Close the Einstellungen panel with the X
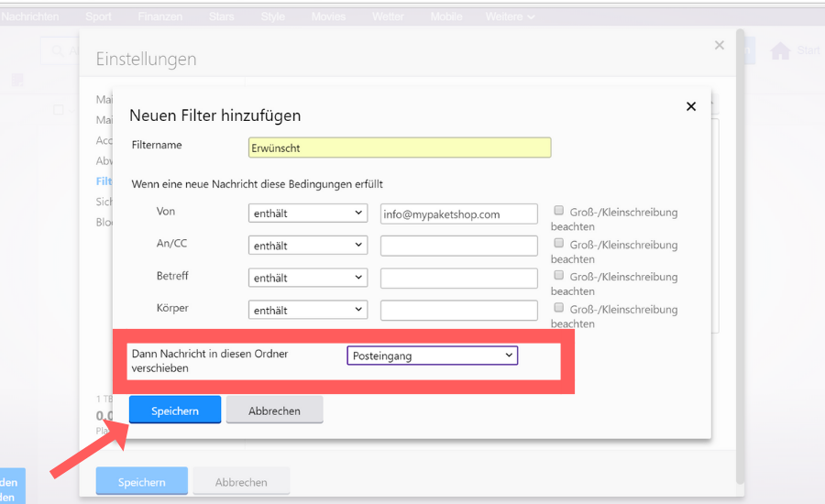Viewport: 825px width, 504px height. [x=720, y=45]
